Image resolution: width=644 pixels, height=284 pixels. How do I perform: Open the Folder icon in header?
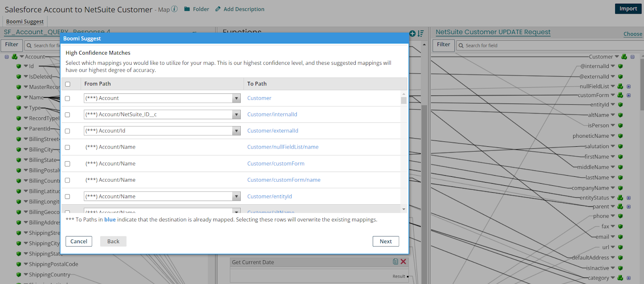(x=187, y=9)
